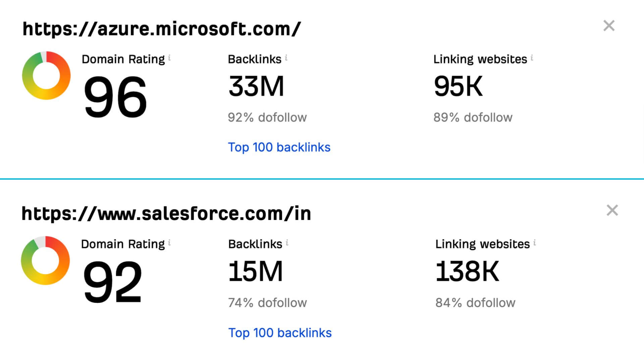Open Top 100 backlinks for azure.microsoft.com

tap(279, 147)
